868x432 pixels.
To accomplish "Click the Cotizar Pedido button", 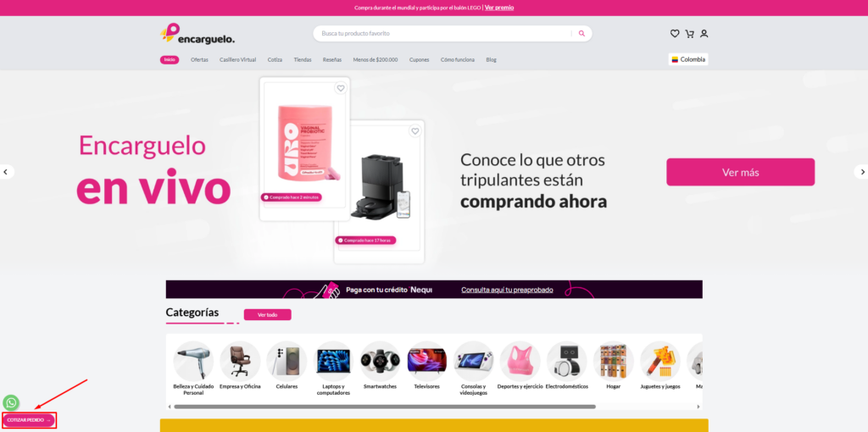I will [x=29, y=420].
